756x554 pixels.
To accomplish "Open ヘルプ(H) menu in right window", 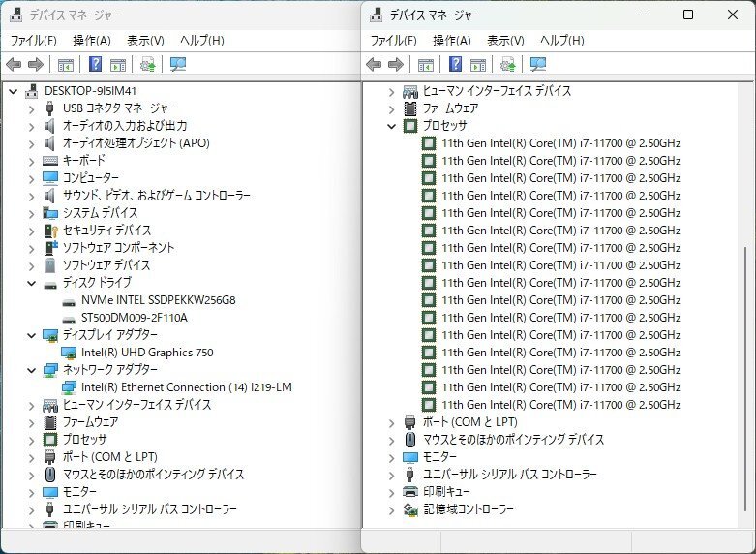I will coord(562,40).
